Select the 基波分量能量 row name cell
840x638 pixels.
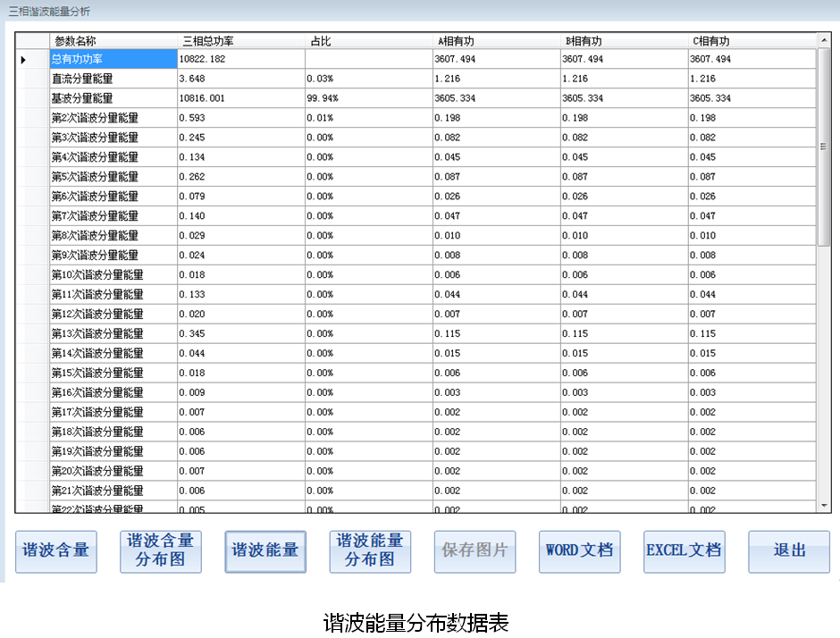point(113,98)
